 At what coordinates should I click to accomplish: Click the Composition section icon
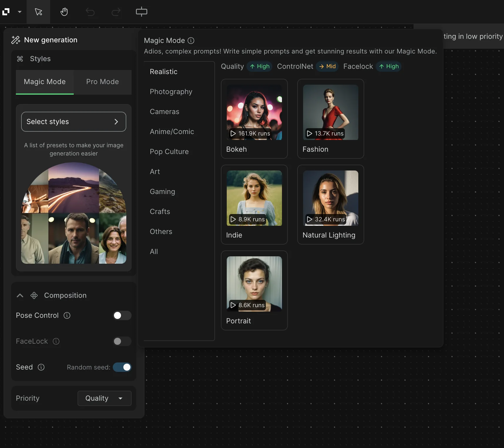click(34, 295)
